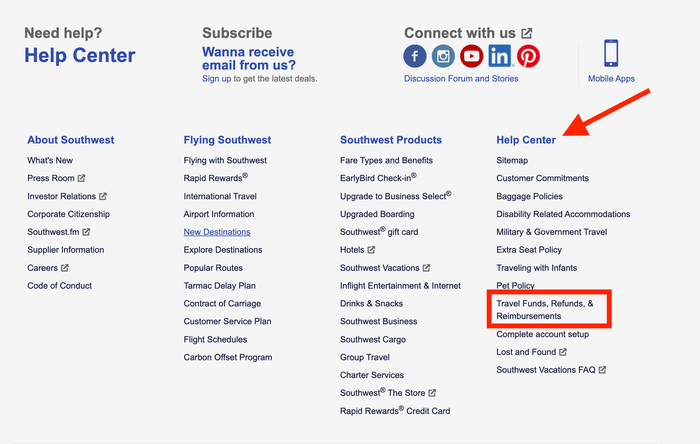The width and height of the screenshot is (700, 444).
Task: Click the Mobile Apps text link
Action: 611,79
